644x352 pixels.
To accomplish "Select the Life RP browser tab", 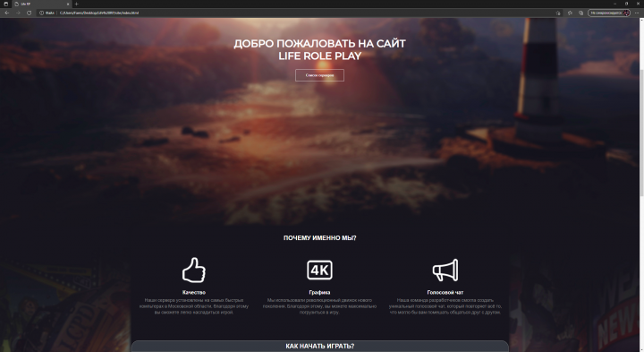I will pos(41,4).
